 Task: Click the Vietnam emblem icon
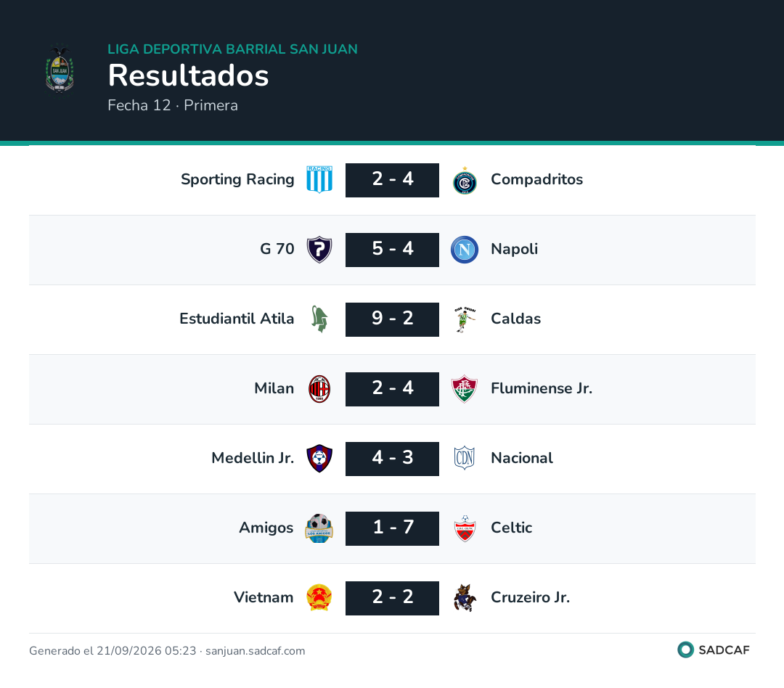click(319, 598)
